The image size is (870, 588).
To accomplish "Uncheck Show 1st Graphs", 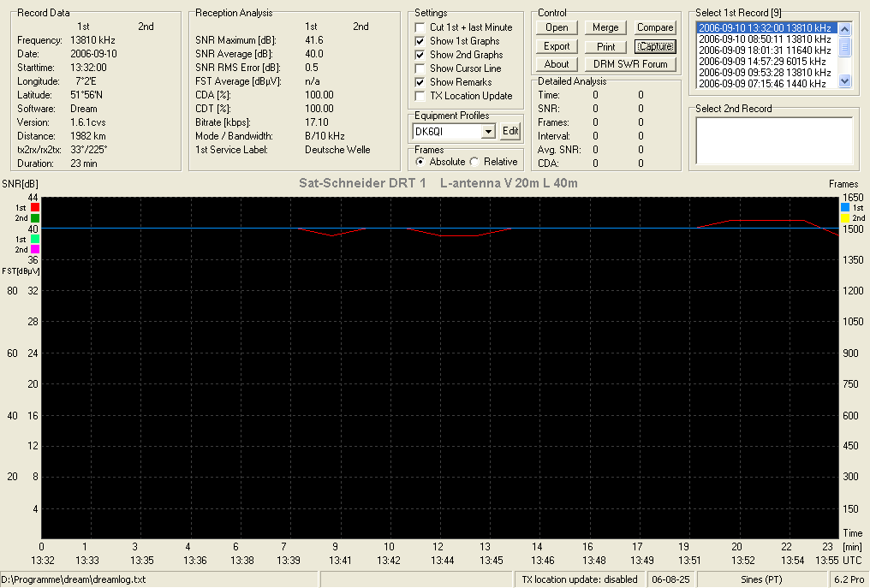I will 420,41.
